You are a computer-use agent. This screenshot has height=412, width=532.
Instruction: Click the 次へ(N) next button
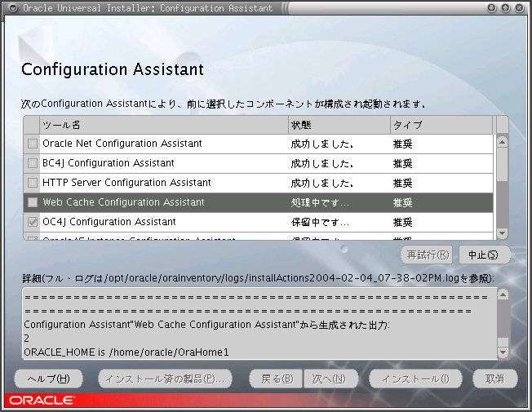[330, 379]
